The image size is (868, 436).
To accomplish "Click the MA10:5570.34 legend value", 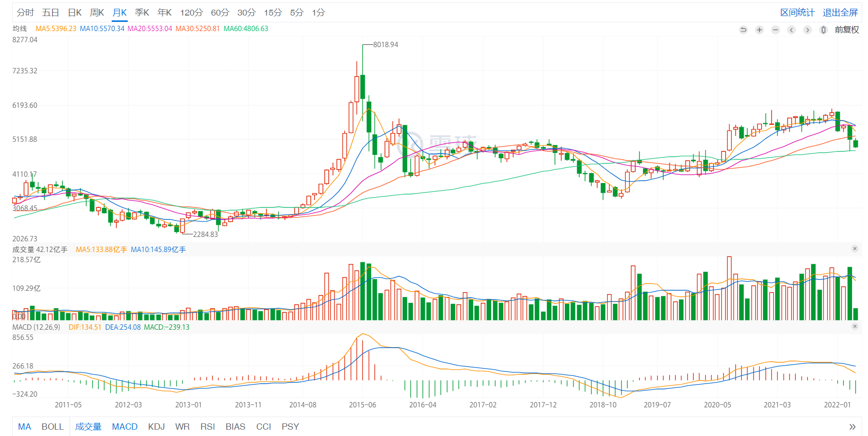I will pyautogui.click(x=102, y=29).
